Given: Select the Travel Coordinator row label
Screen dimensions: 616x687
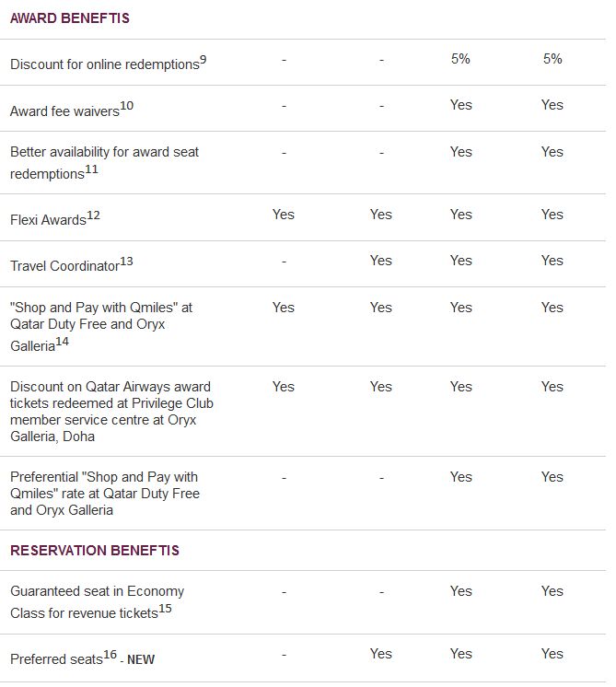Looking at the screenshot, I should (x=64, y=266).
